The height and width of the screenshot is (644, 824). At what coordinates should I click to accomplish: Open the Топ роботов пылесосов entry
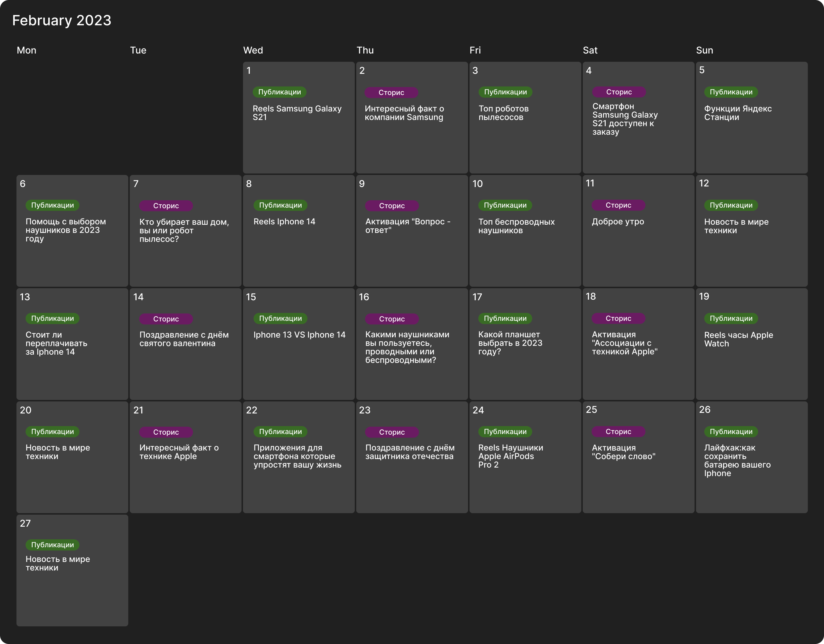pyautogui.click(x=503, y=113)
